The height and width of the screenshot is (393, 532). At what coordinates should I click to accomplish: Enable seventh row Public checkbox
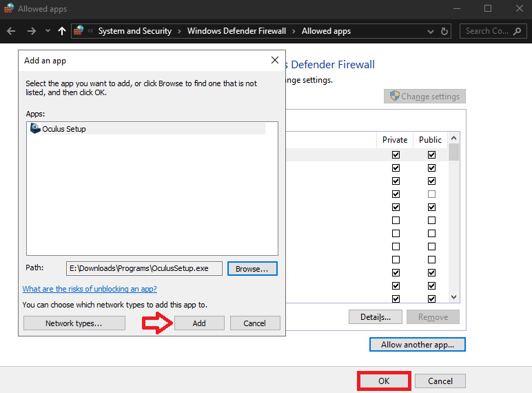(x=431, y=234)
